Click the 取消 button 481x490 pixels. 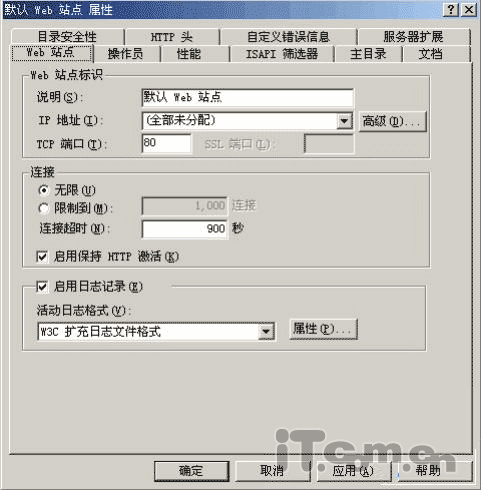point(272,471)
